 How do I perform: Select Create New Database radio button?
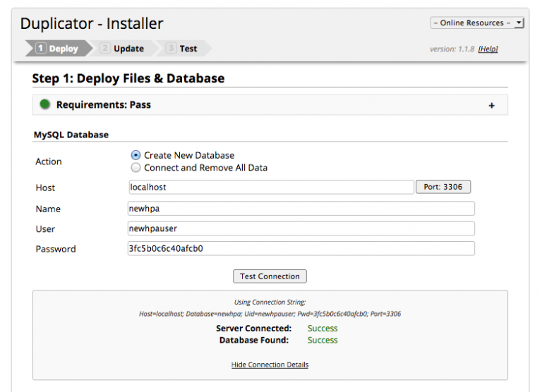click(x=135, y=155)
